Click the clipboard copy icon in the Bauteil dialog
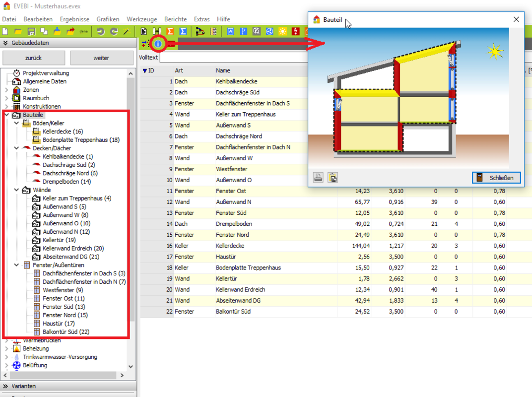Screen dimensions: 532x397 coord(333,177)
